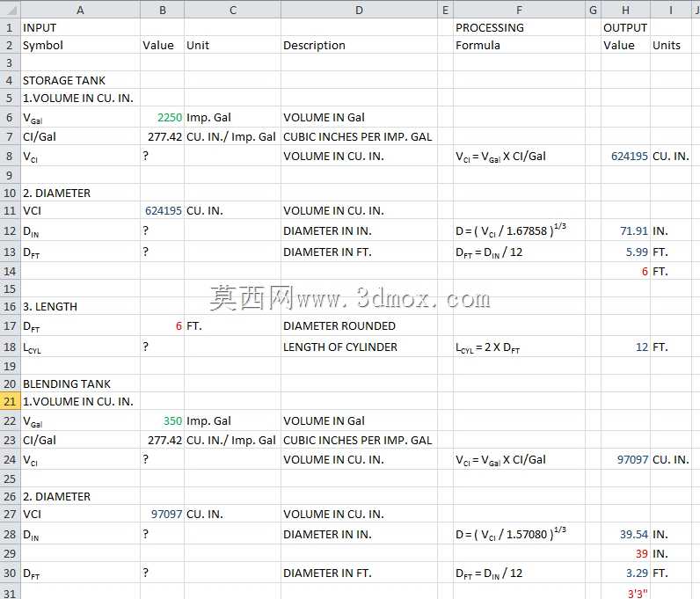700x599 pixels.
Task: Click DFT formula cell in row 13
Action: tap(519, 252)
